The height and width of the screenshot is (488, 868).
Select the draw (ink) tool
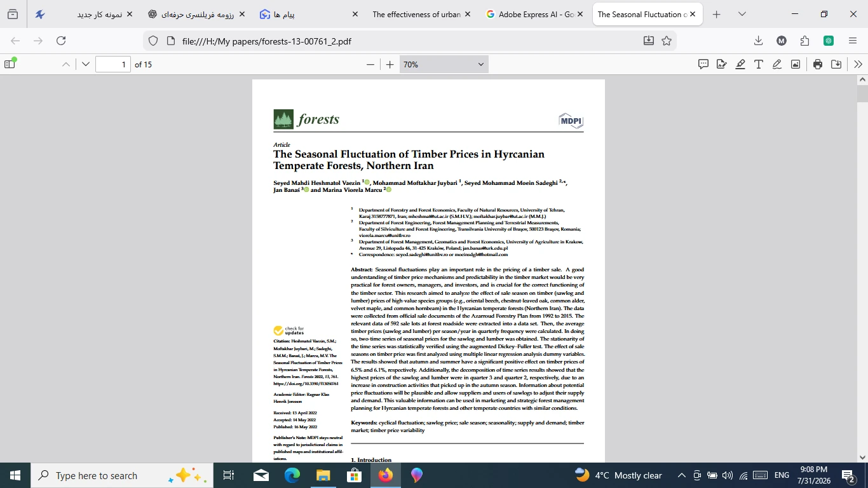[x=777, y=64]
